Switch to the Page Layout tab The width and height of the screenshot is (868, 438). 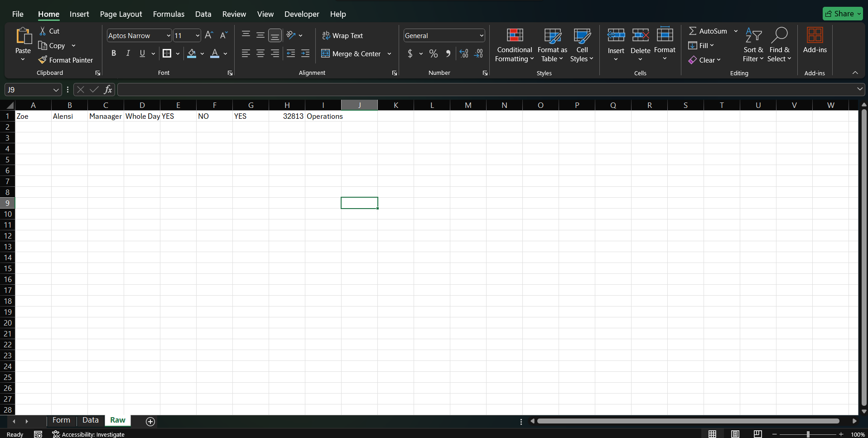click(x=121, y=14)
